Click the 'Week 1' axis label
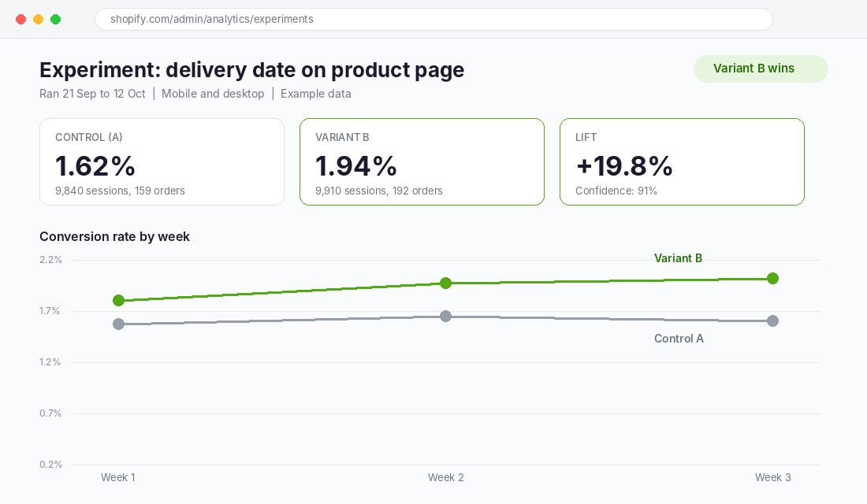The height and width of the screenshot is (504, 867). click(x=117, y=477)
